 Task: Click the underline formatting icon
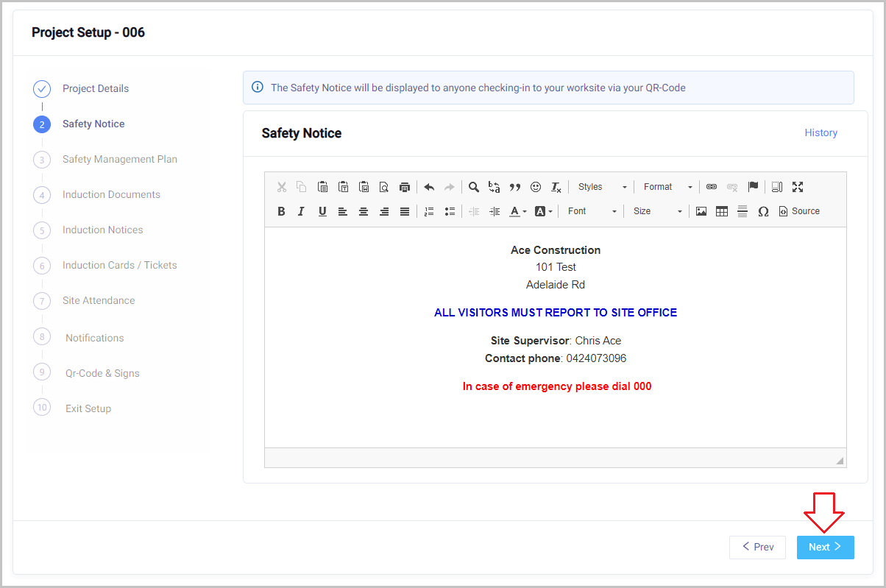click(322, 211)
